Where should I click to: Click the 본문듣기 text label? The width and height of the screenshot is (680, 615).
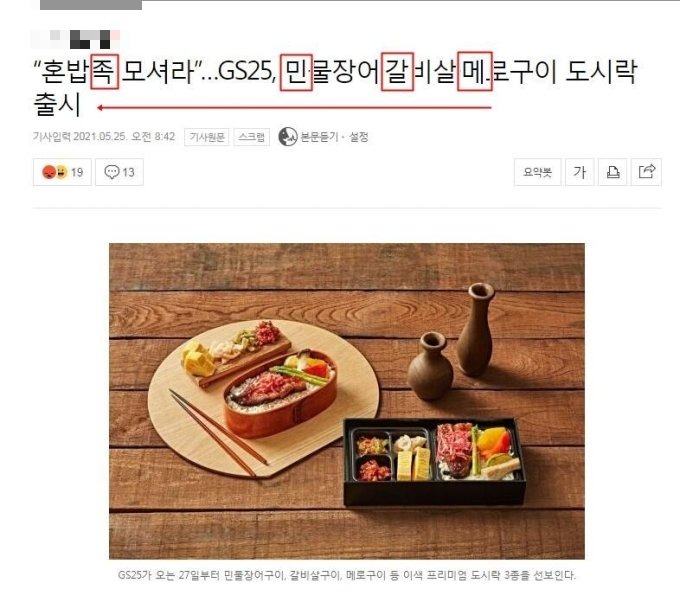[319, 137]
